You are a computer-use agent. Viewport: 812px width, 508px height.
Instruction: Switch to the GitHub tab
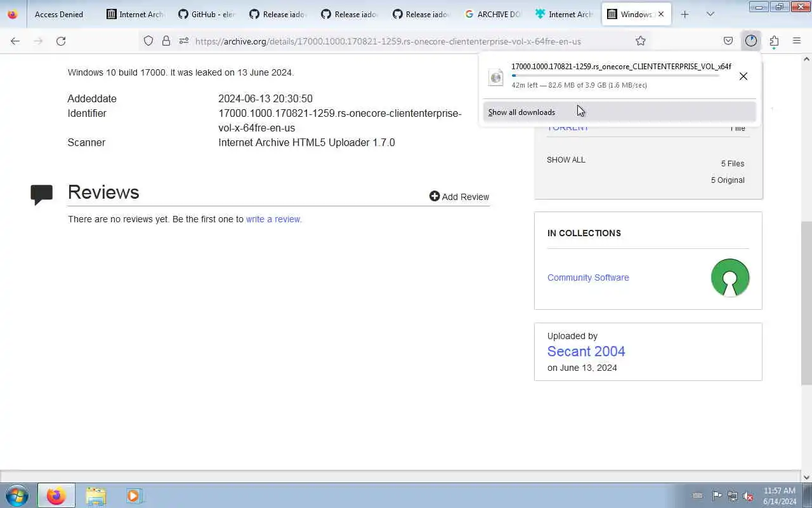tap(207, 14)
